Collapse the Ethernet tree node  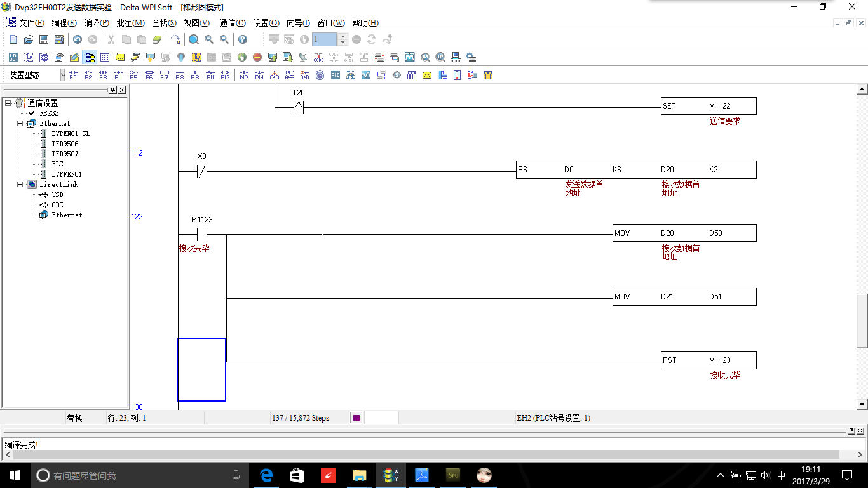pyautogui.click(x=20, y=123)
